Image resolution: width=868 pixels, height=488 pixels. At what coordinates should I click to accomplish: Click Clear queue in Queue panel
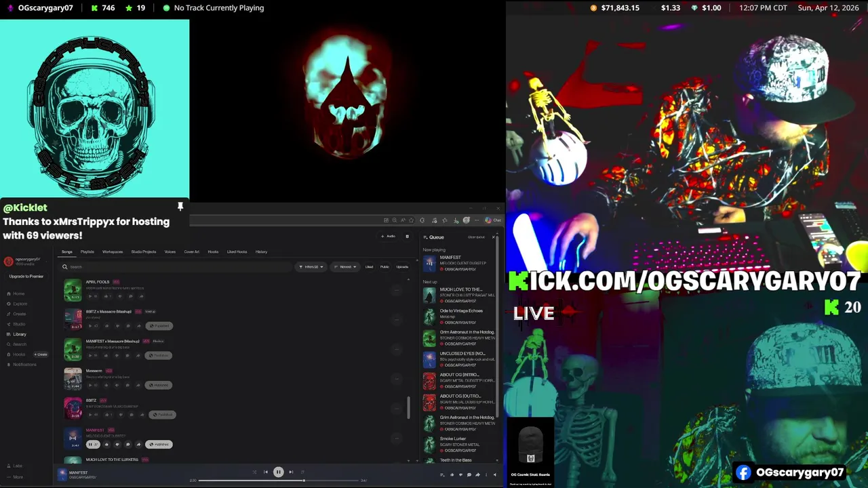pyautogui.click(x=476, y=237)
